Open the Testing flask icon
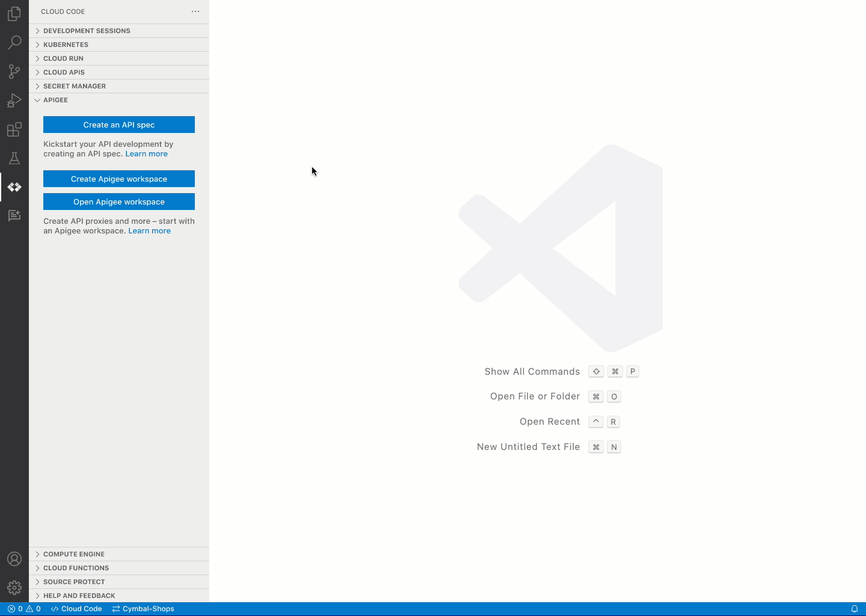The height and width of the screenshot is (616, 866). (14, 158)
